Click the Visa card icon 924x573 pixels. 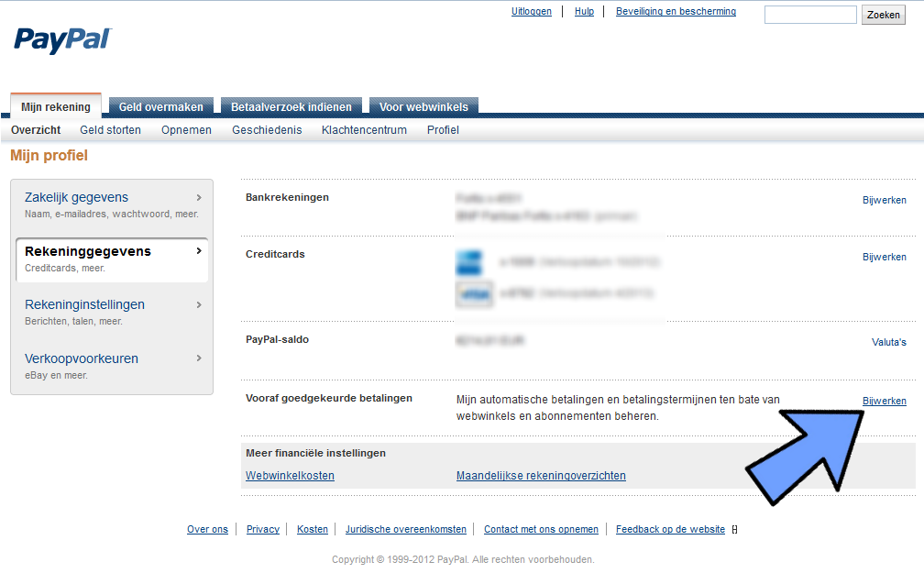click(469, 294)
